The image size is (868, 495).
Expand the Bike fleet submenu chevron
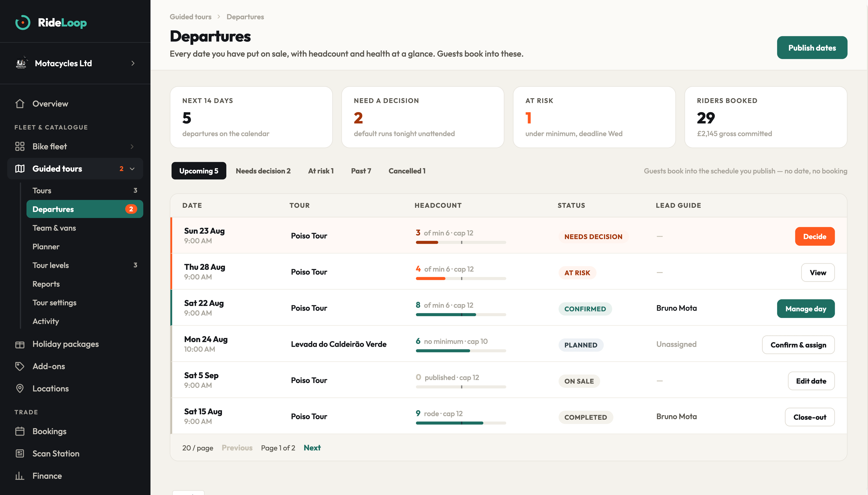132,147
